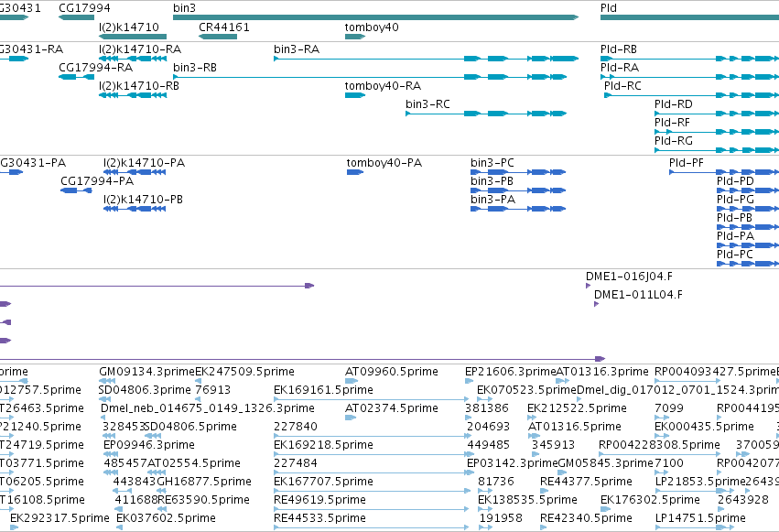Click EST RE44533.5prime

(x=371, y=527)
